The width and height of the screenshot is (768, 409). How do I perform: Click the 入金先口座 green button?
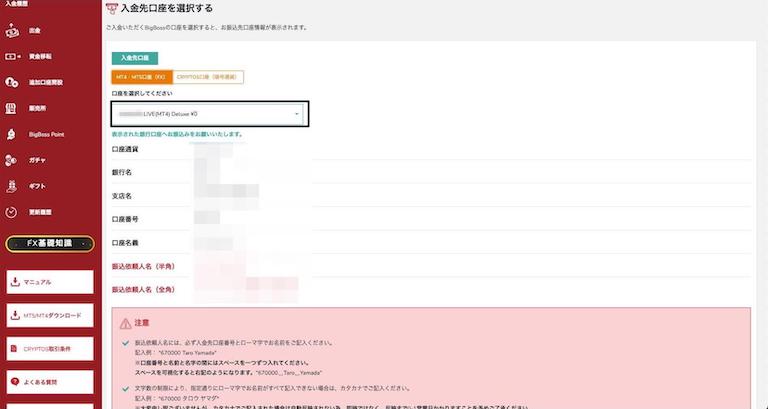tap(134, 59)
